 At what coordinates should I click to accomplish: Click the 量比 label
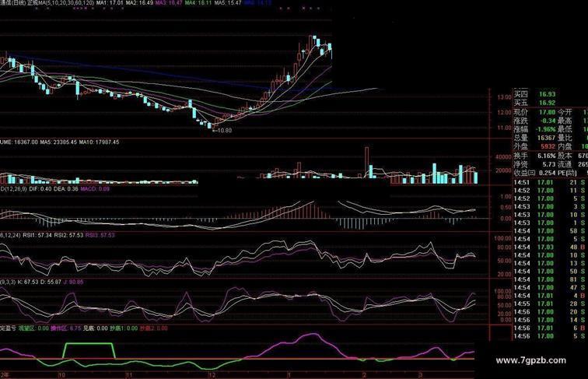[x=565, y=138]
